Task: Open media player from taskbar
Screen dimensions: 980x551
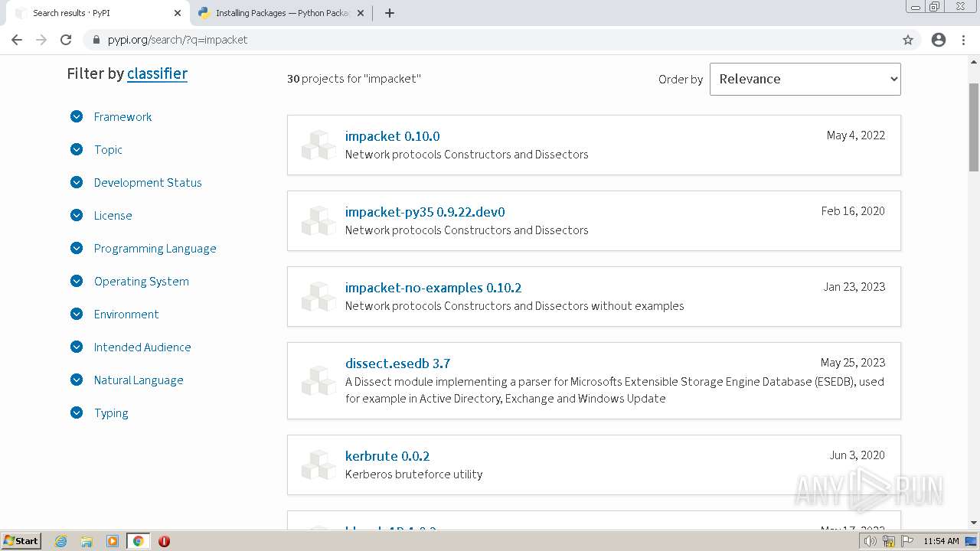Action: pyautogui.click(x=113, y=541)
